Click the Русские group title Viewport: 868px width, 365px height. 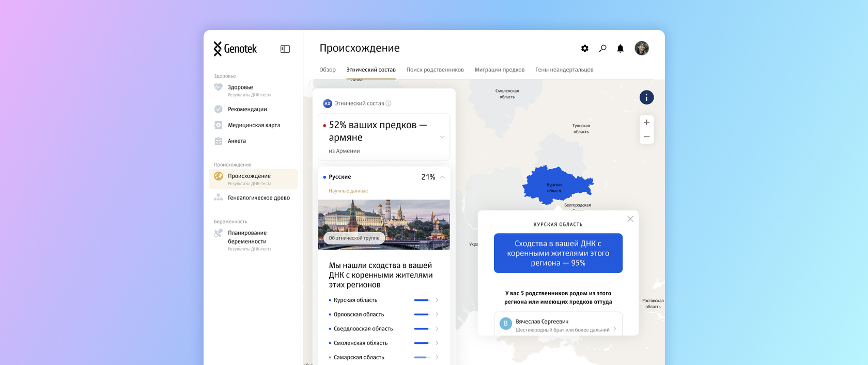click(340, 177)
